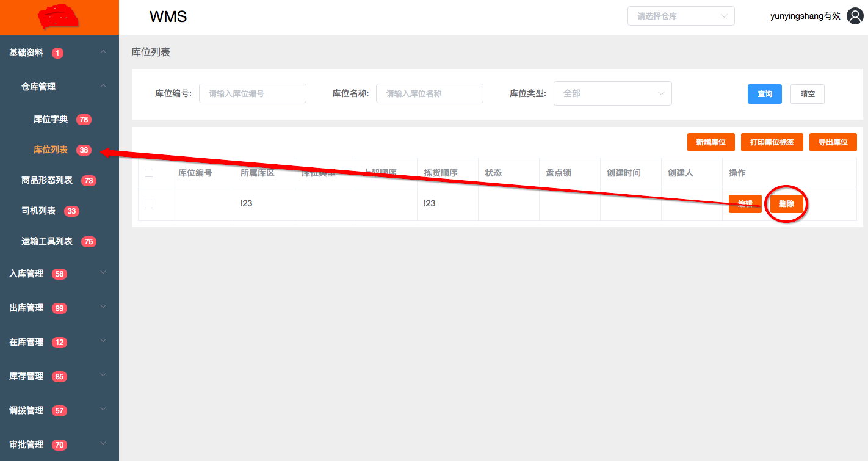The width and height of the screenshot is (868, 461).
Task: Click the !23 cell under 所属库区
Action: (x=247, y=203)
